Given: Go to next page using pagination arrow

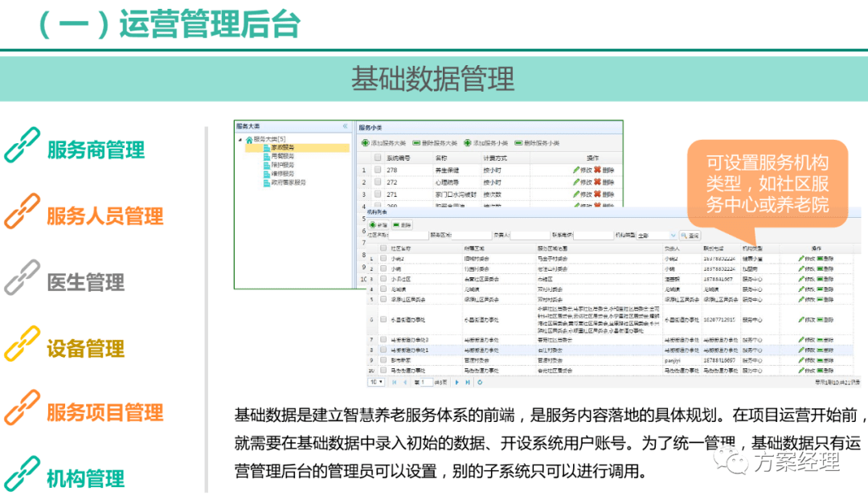Looking at the screenshot, I should [x=458, y=382].
